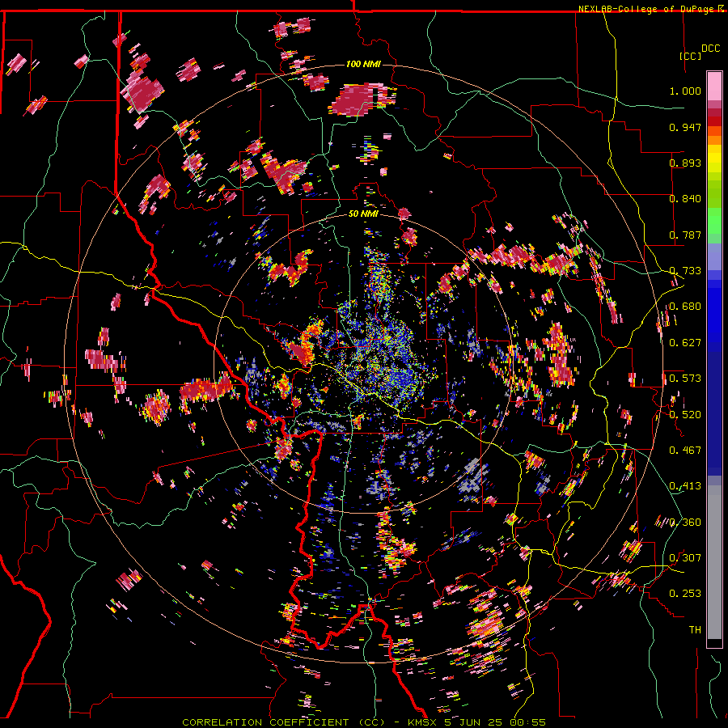Click the 0.360 legend value

pyautogui.click(x=685, y=523)
